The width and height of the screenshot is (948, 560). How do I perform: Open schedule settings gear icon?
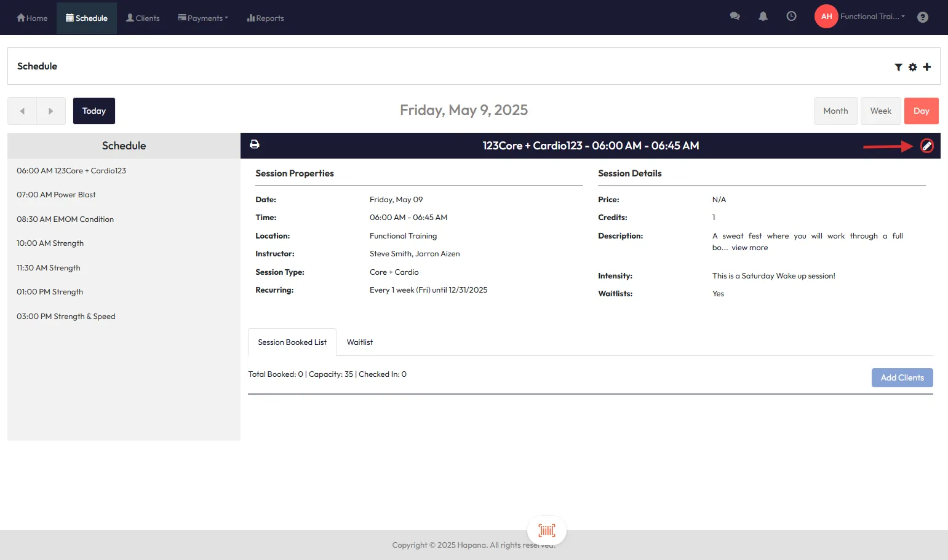[912, 67]
